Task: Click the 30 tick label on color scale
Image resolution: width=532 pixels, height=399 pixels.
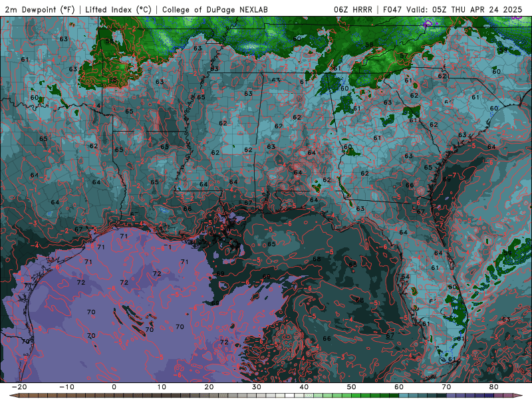Action: click(257, 387)
